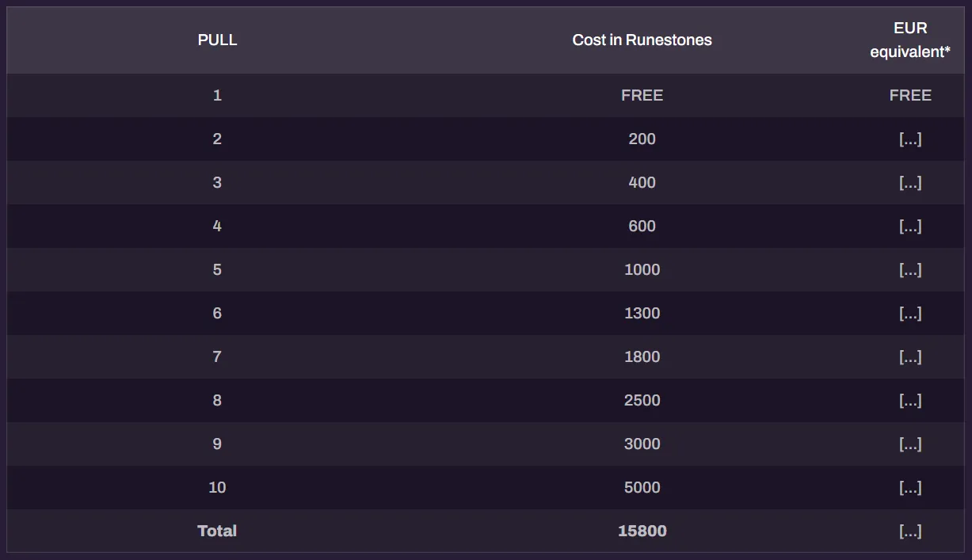Select the 1300 Runestones cost cell
The width and height of the screenshot is (972, 560).
point(642,313)
